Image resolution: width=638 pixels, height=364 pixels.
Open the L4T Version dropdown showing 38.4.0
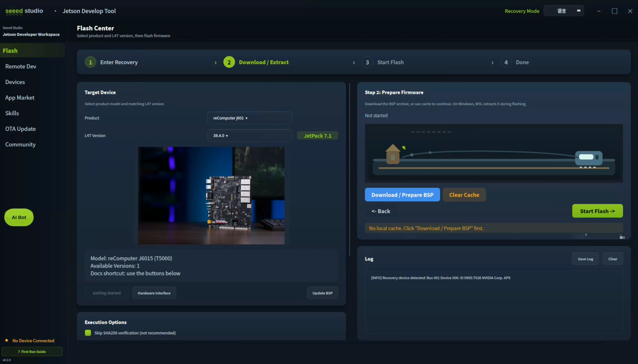pos(249,135)
